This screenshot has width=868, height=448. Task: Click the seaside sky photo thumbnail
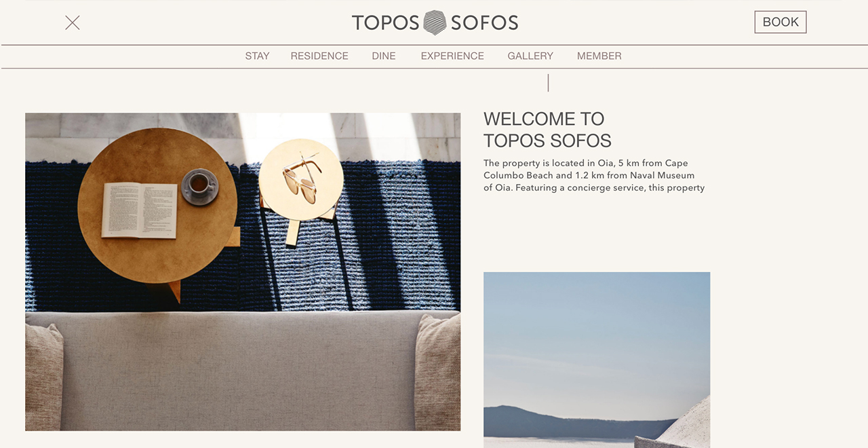point(597,360)
